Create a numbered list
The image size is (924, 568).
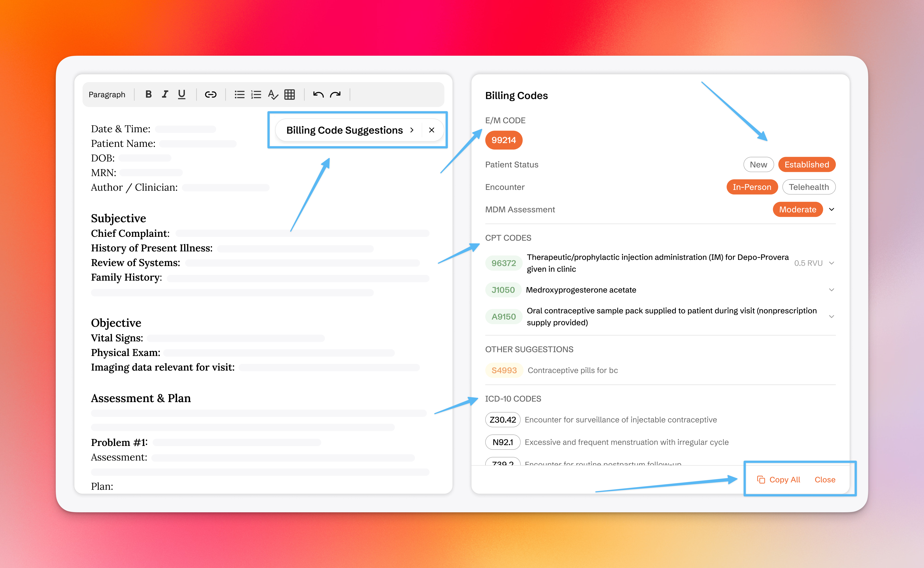pyautogui.click(x=256, y=94)
